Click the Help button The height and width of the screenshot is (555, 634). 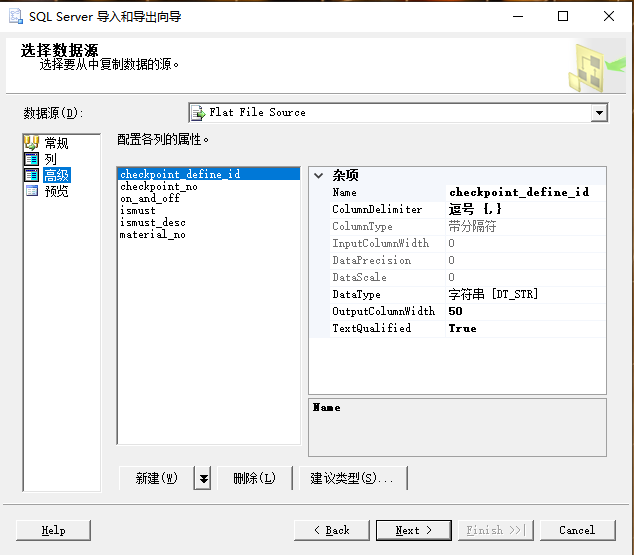[x=53, y=530]
